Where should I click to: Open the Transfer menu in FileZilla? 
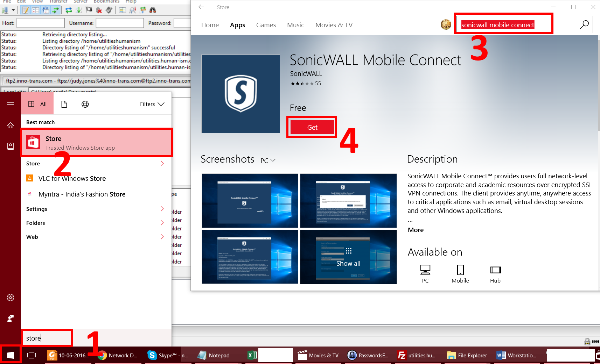(58, 2)
